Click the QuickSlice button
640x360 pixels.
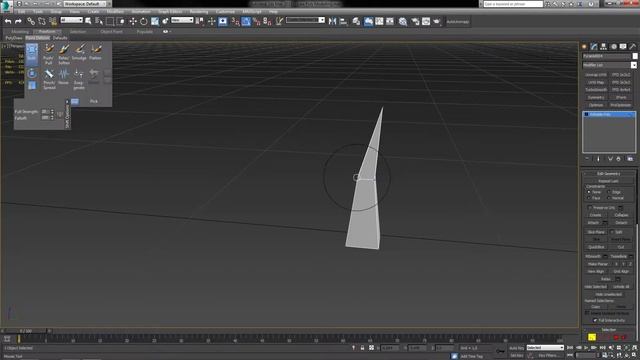click(596, 247)
